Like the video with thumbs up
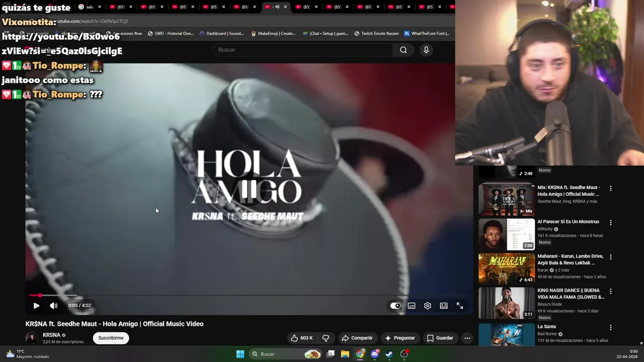 click(301, 338)
